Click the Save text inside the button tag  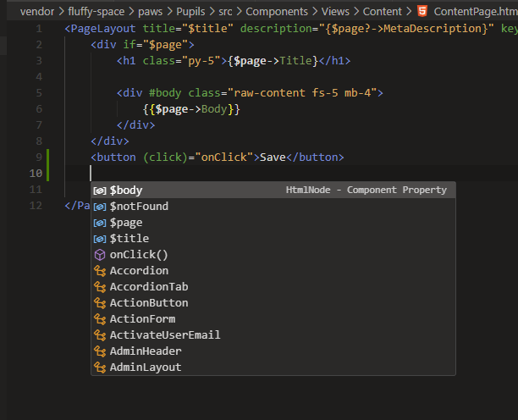click(x=273, y=157)
